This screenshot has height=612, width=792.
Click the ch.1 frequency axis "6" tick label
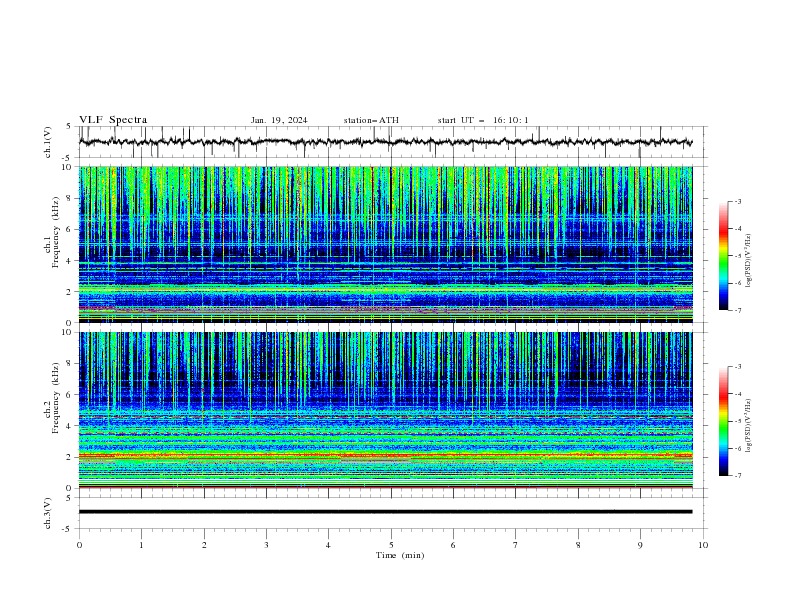pyautogui.click(x=69, y=229)
